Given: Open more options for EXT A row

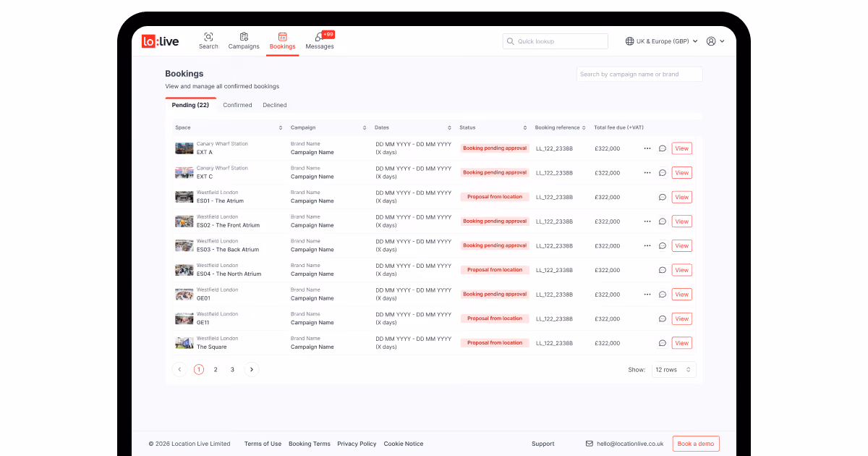Looking at the screenshot, I should pos(647,148).
